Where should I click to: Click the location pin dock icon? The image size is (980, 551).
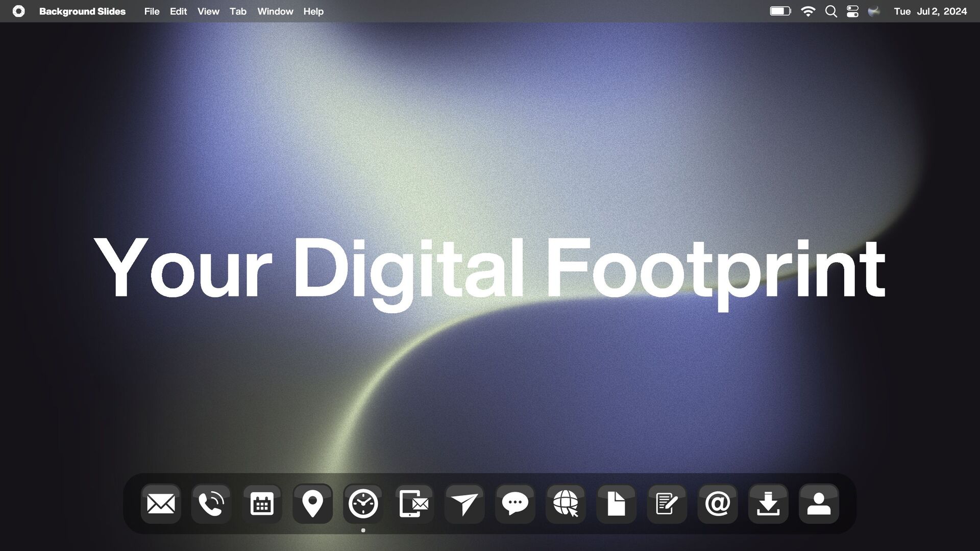click(x=312, y=504)
